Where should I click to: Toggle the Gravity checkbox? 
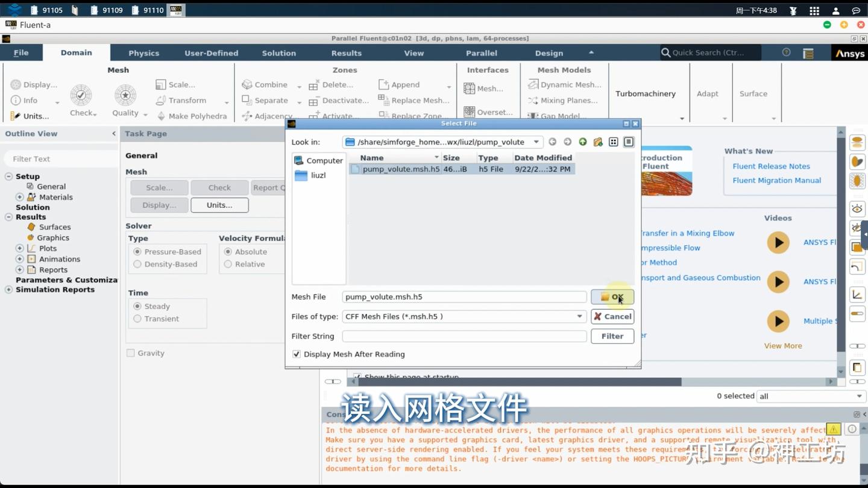click(130, 353)
